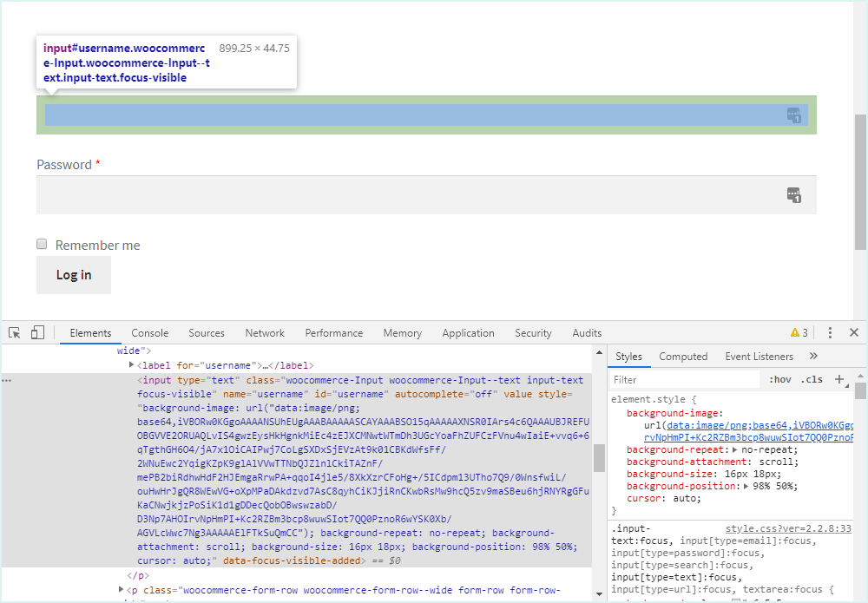This screenshot has height=603, width=868.
Task: Open the Security tab
Action: (x=533, y=333)
